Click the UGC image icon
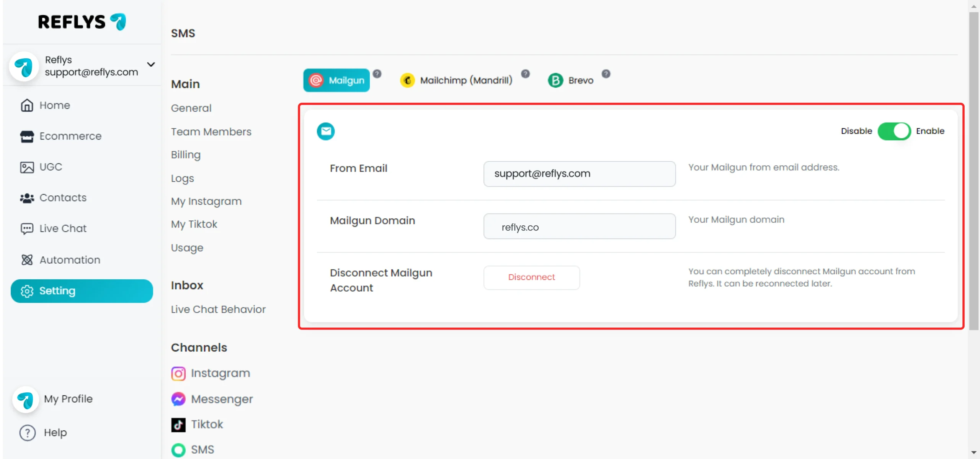 coord(27,167)
